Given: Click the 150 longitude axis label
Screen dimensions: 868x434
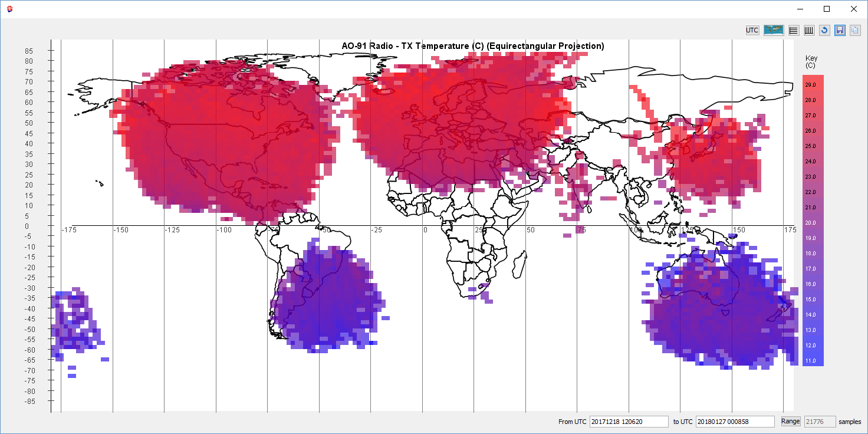Looking at the screenshot, I should click(x=738, y=230).
